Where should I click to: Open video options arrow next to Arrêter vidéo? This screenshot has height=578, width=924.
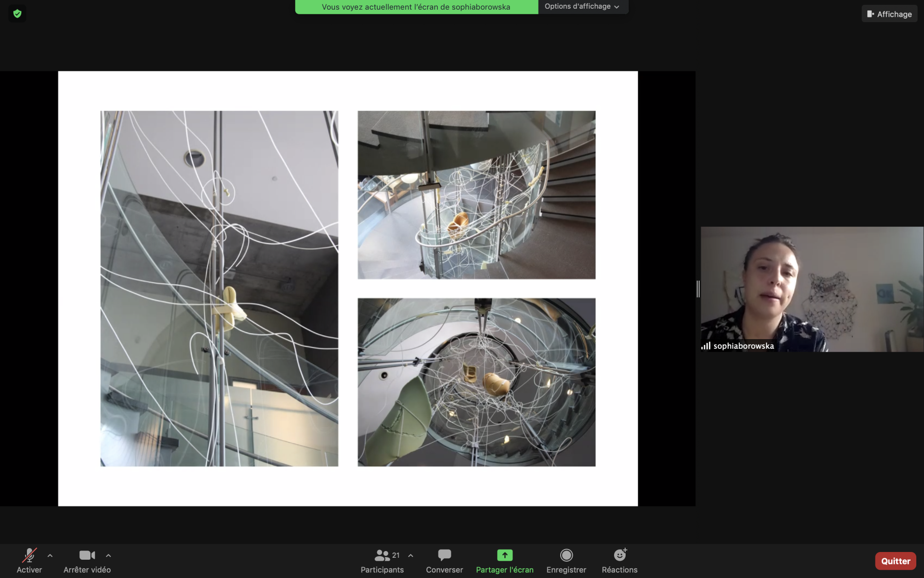point(108,556)
